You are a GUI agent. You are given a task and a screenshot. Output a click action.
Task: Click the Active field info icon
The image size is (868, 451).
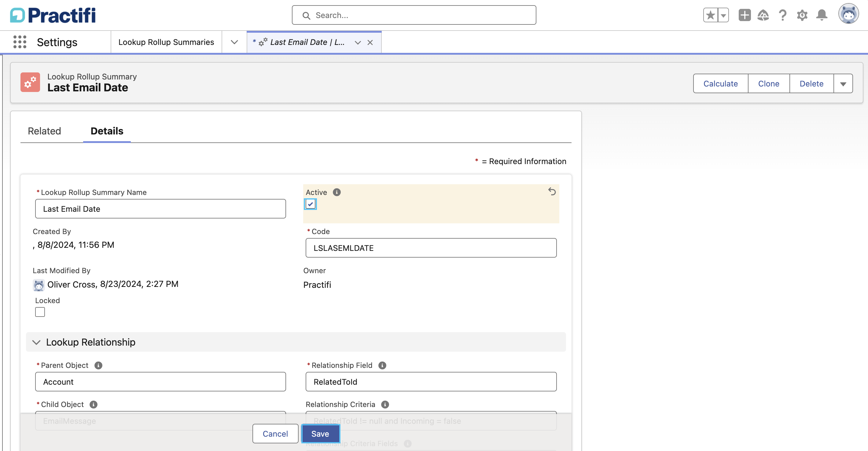click(x=337, y=192)
